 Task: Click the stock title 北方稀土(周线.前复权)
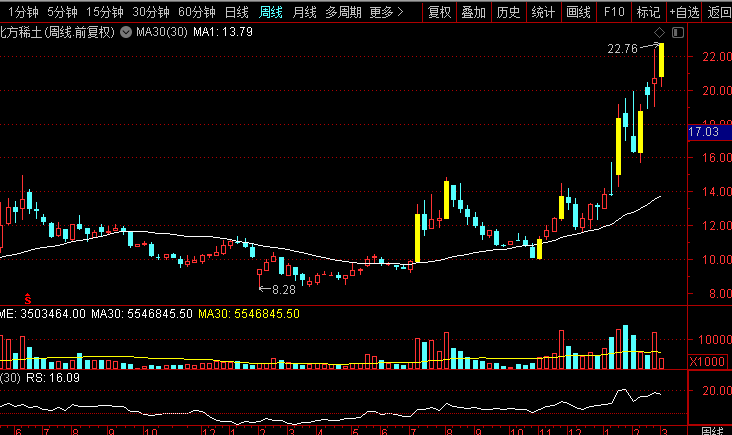pyautogui.click(x=57, y=32)
